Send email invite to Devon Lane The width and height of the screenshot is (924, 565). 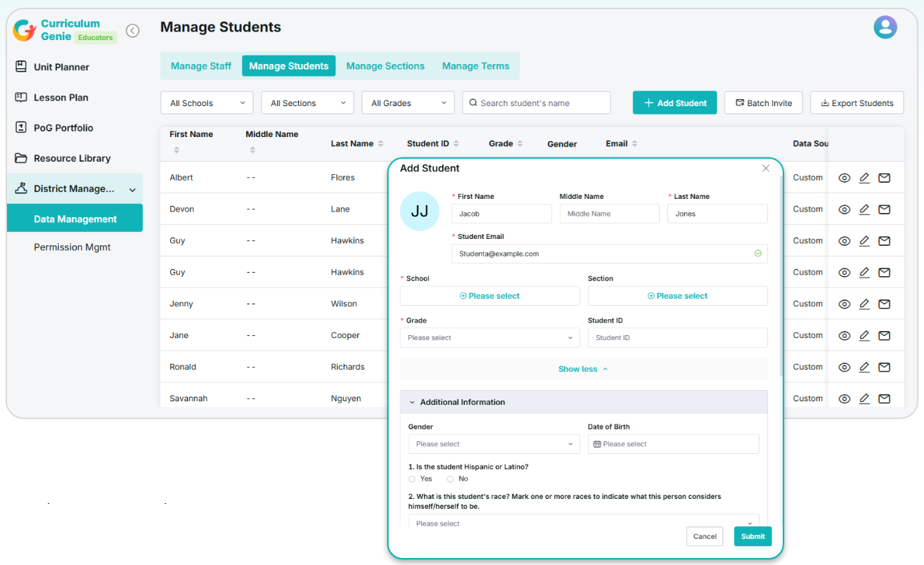(885, 209)
